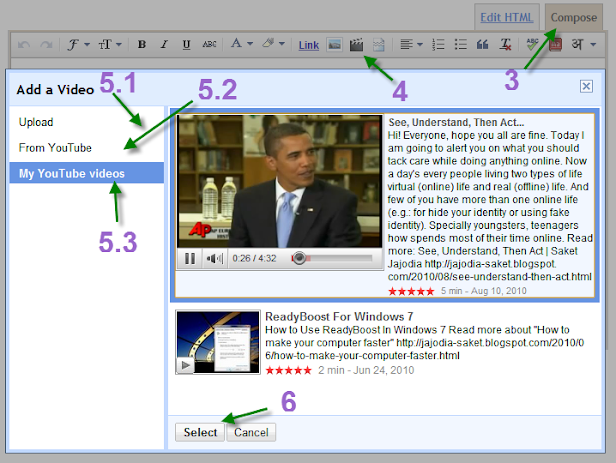Open the text color tool
The width and height of the screenshot is (616, 463).
[236, 43]
